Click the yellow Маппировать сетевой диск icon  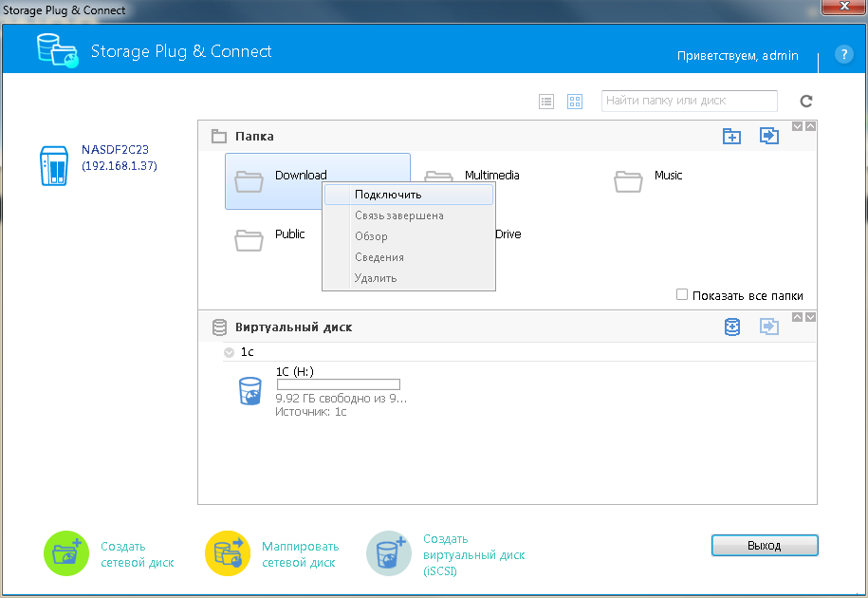[228, 553]
